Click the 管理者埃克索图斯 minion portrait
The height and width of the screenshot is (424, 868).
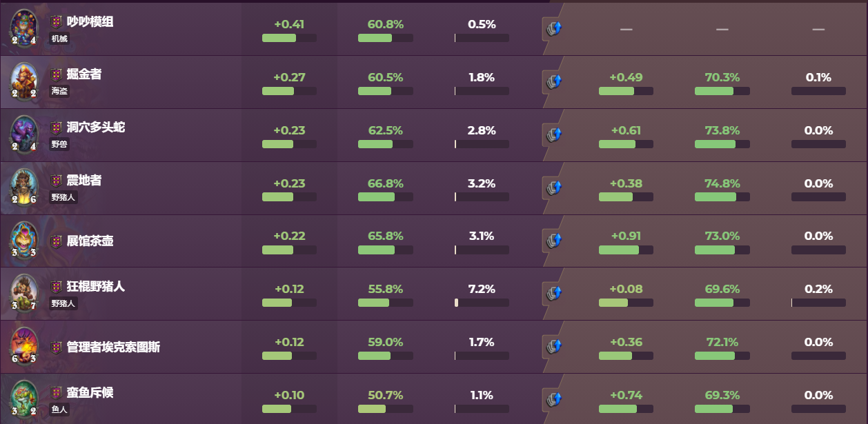(x=23, y=346)
